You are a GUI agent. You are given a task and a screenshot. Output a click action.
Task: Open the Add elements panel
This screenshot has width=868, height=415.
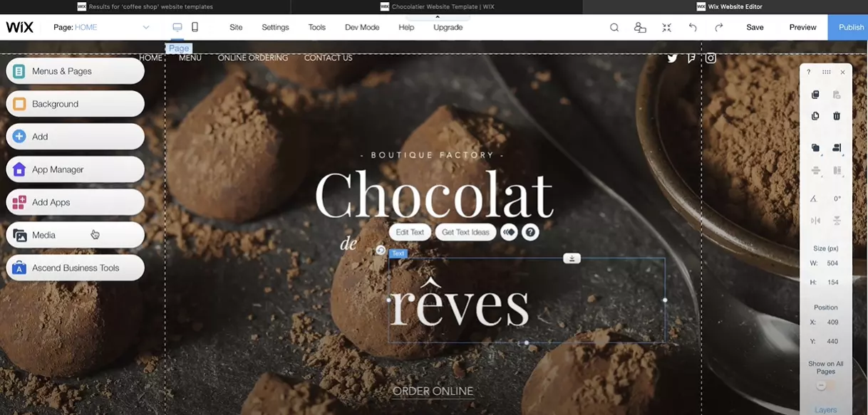tap(75, 137)
